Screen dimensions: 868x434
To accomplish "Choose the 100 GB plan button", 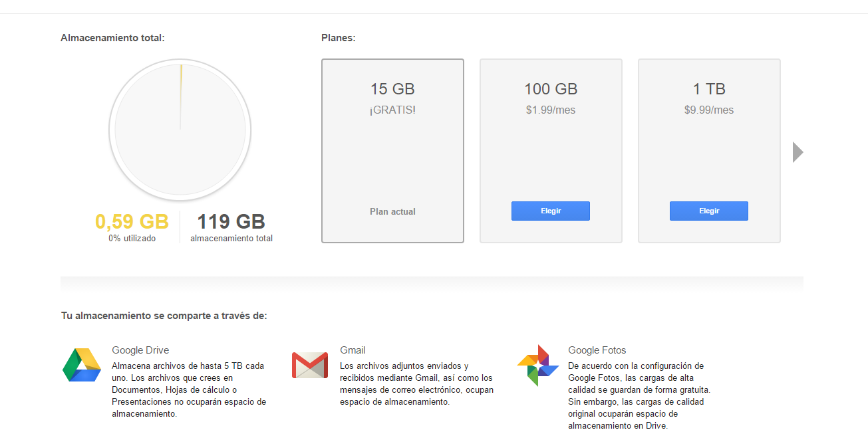I will [x=550, y=211].
